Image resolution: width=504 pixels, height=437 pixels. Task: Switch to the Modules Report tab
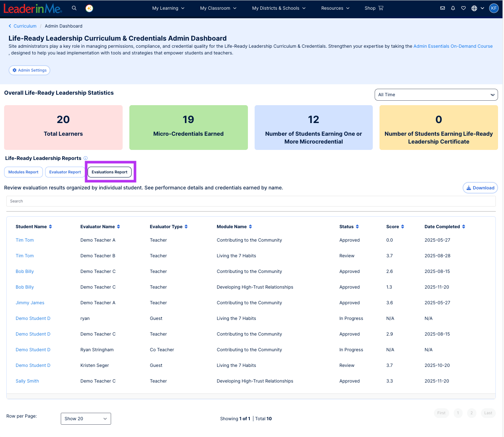point(23,172)
